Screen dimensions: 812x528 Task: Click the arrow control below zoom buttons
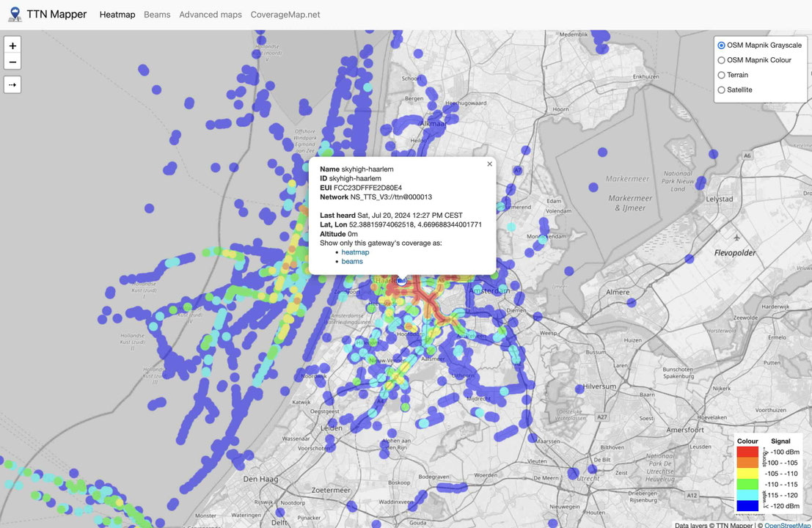[x=12, y=85]
